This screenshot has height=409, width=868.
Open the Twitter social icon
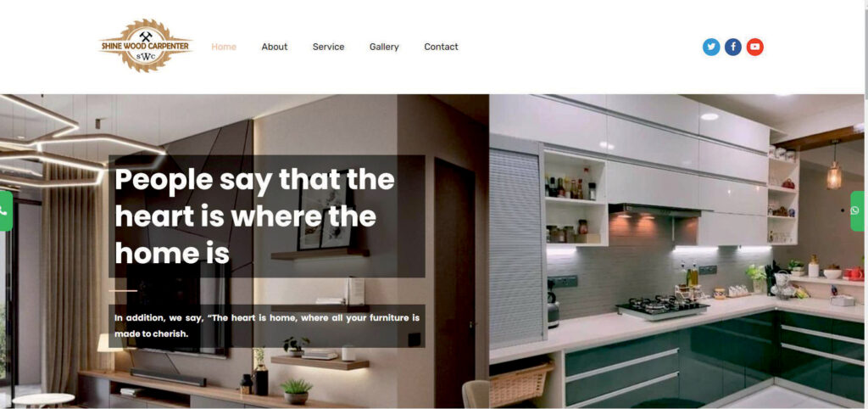coord(711,48)
